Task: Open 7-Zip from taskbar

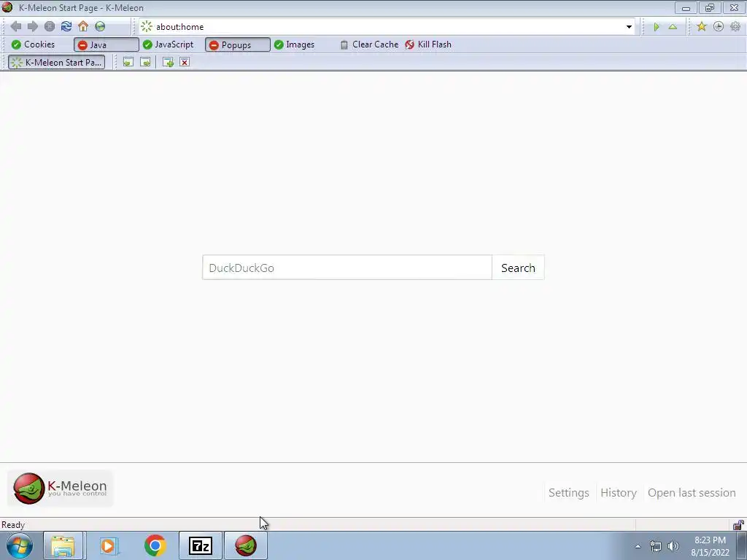Action: click(x=201, y=545)
